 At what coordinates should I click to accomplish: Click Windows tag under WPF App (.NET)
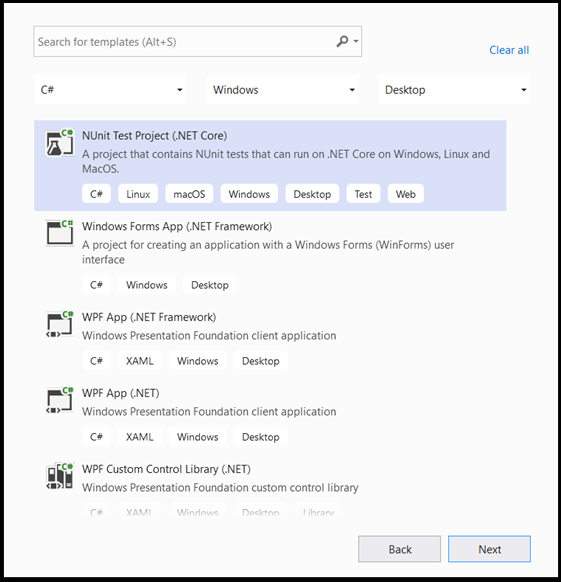coord(198,437)
